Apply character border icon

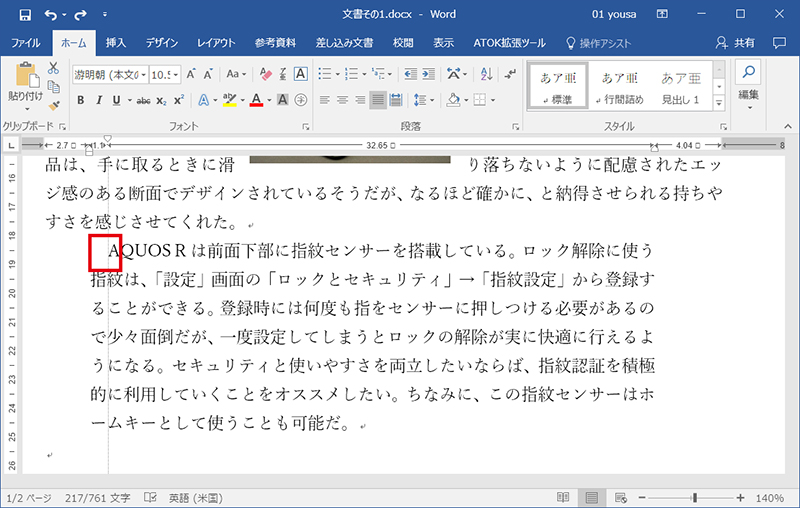(301, 74)
